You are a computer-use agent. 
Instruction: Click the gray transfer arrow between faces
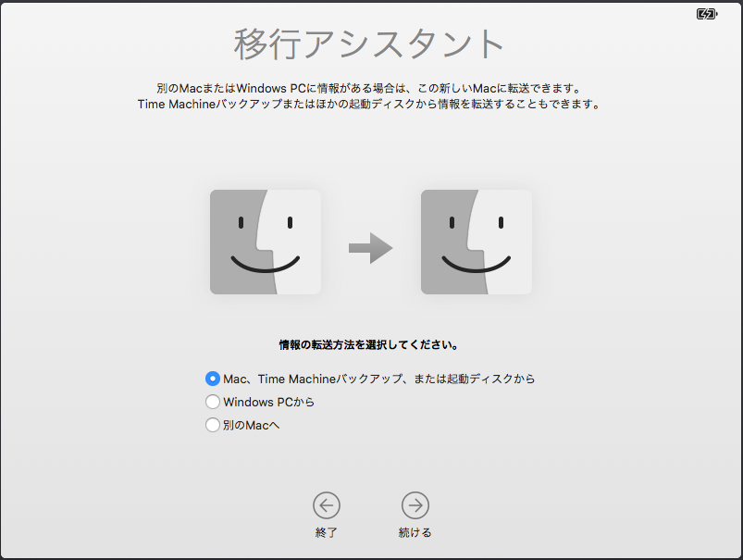tap(370, 247)
